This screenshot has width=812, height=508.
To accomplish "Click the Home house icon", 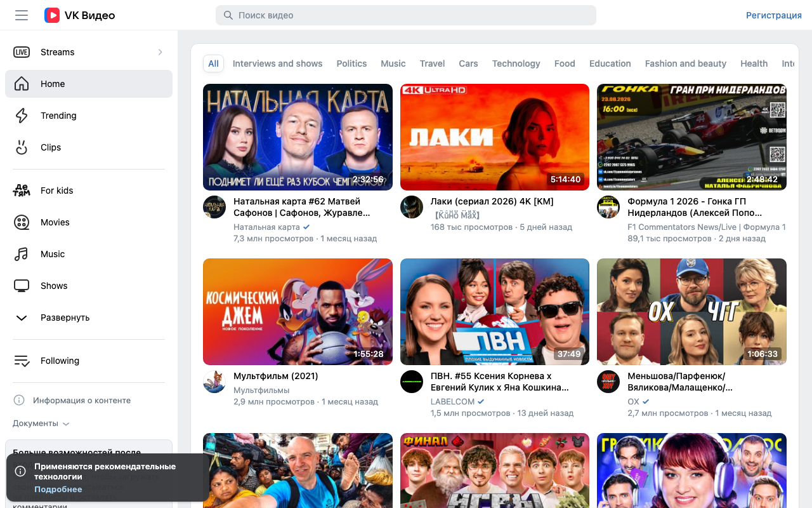I will [x=22, y=84].
